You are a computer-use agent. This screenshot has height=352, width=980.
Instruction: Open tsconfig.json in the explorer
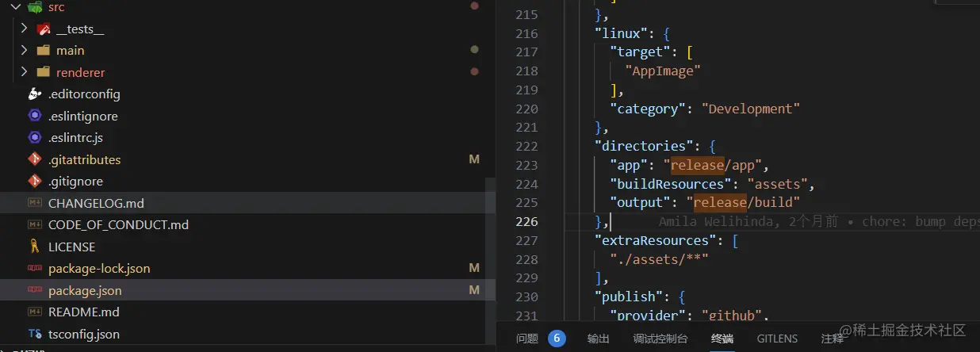point(84,334)
